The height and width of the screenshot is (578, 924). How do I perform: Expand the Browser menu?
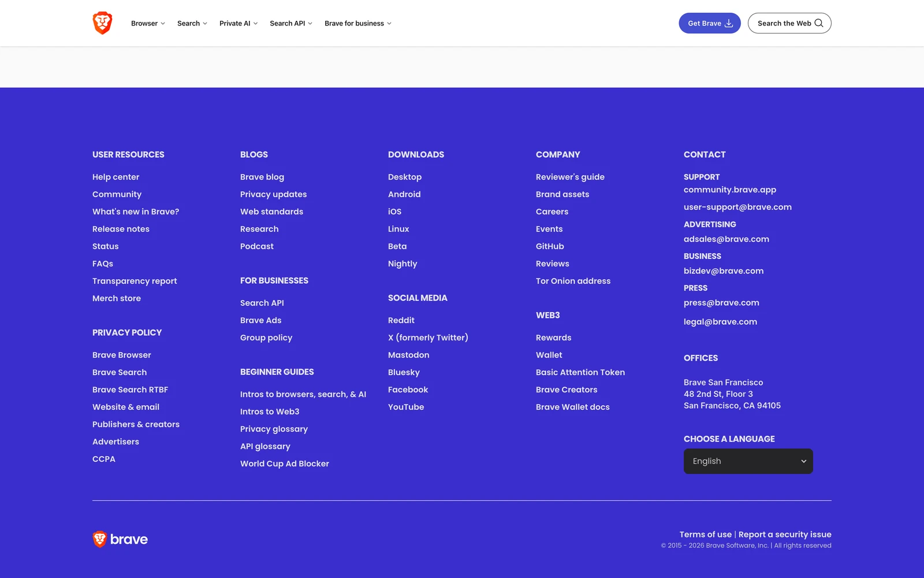148,23
